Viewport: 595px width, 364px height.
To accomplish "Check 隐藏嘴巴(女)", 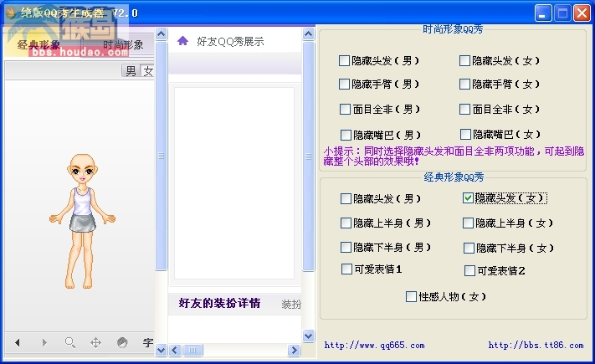I will (465, 134).
